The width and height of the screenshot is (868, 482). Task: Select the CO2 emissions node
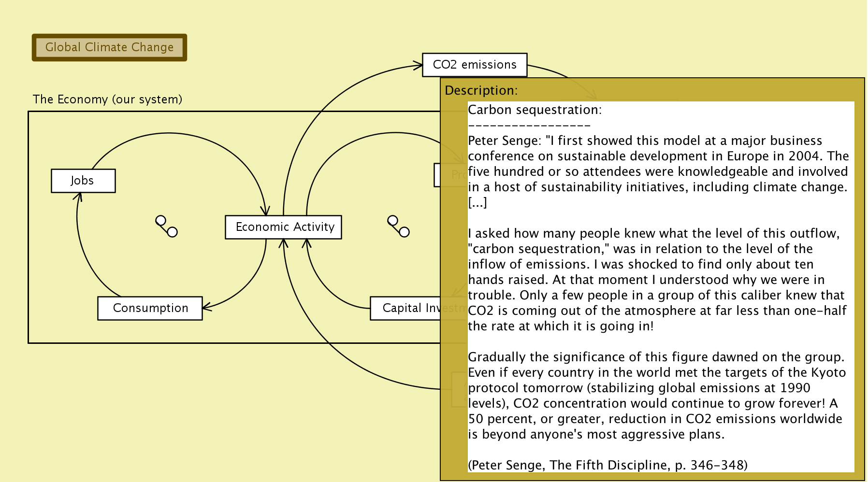[x=474, y=65]
